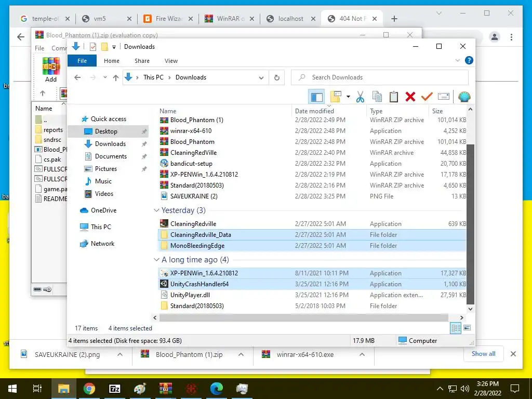The width and height of the screenshot is (532, 399).
Task: Open the File tab in Explorer ribbon
Action: (82, 61)
